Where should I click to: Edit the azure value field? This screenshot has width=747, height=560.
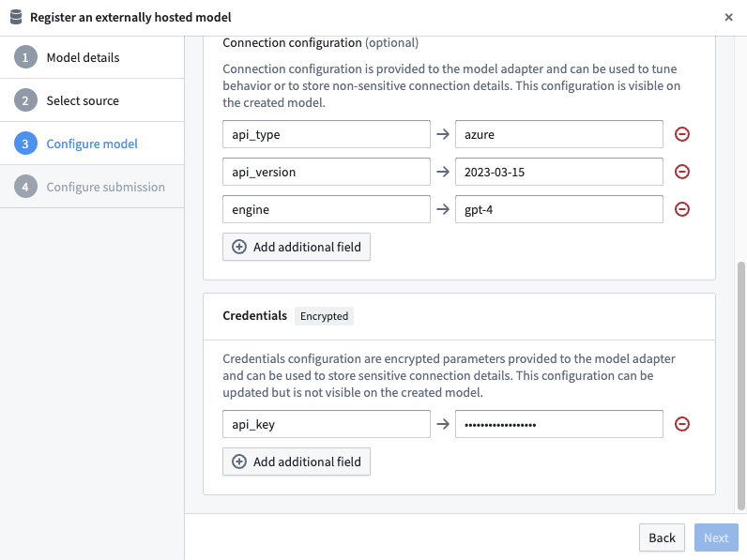558,134
